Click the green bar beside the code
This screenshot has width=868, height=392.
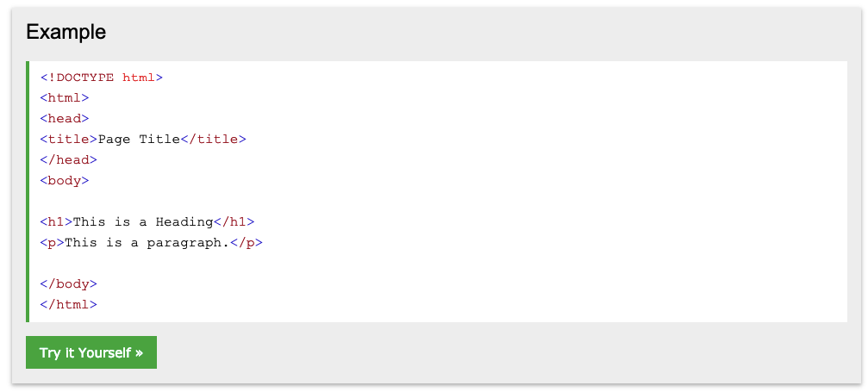28,191
